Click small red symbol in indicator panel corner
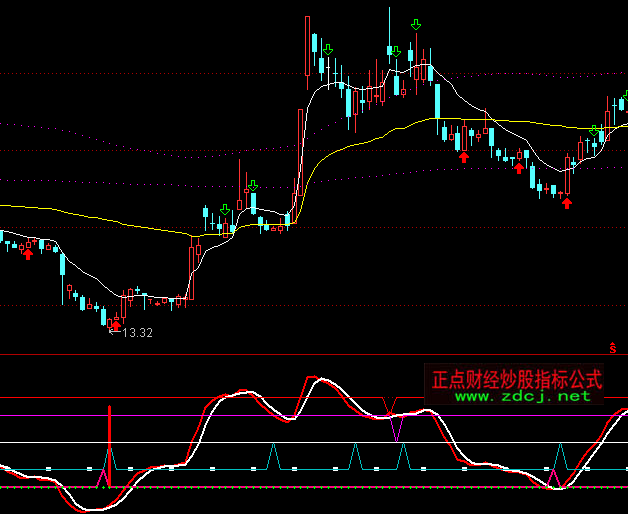Viewport: 628px width, 514px height. (x=613, y=348)
